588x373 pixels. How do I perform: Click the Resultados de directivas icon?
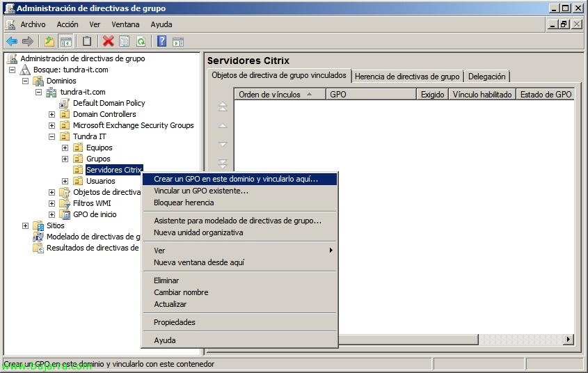click(x=38, y=248)
